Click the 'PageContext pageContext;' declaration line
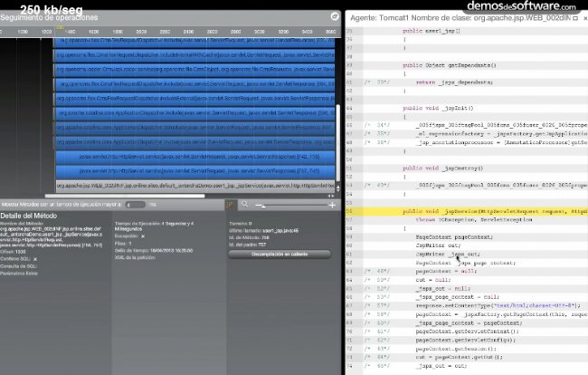This screenshot has width=588, height=375. click(454, 237)
